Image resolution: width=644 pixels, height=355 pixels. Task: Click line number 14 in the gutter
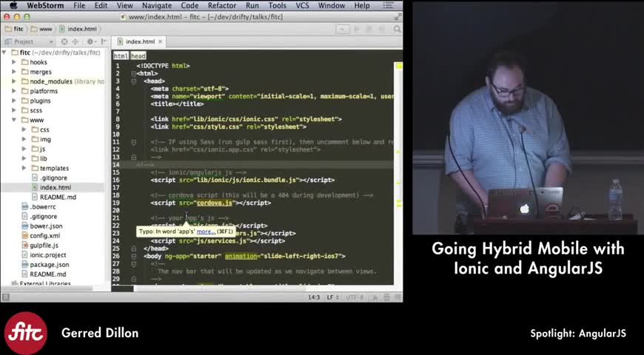tap(118, 165)
